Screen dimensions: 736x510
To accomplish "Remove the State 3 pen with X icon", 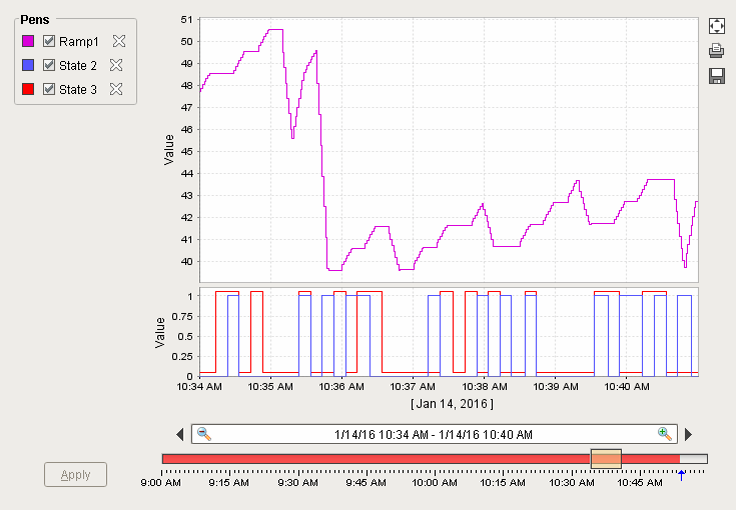I will coord(115,89).
